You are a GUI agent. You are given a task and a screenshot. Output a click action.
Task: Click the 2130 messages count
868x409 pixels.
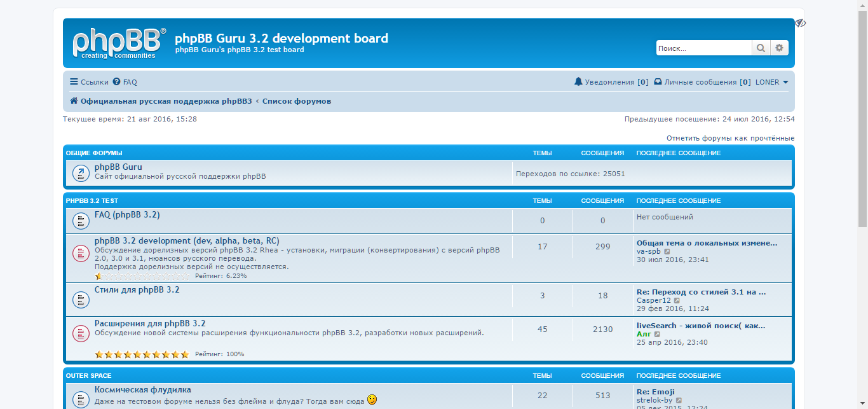click(x=603, y=329)
